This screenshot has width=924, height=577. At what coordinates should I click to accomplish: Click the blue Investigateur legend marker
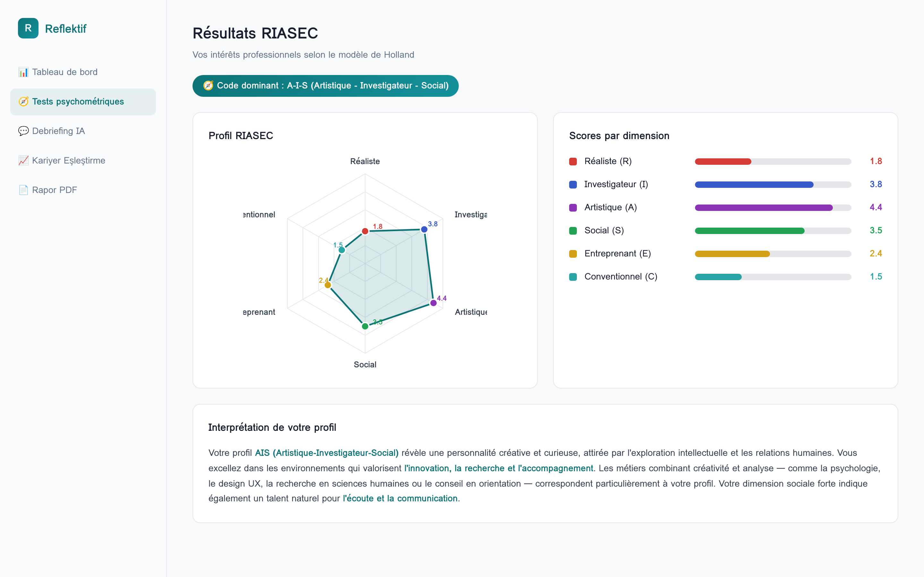pos(573,184)
